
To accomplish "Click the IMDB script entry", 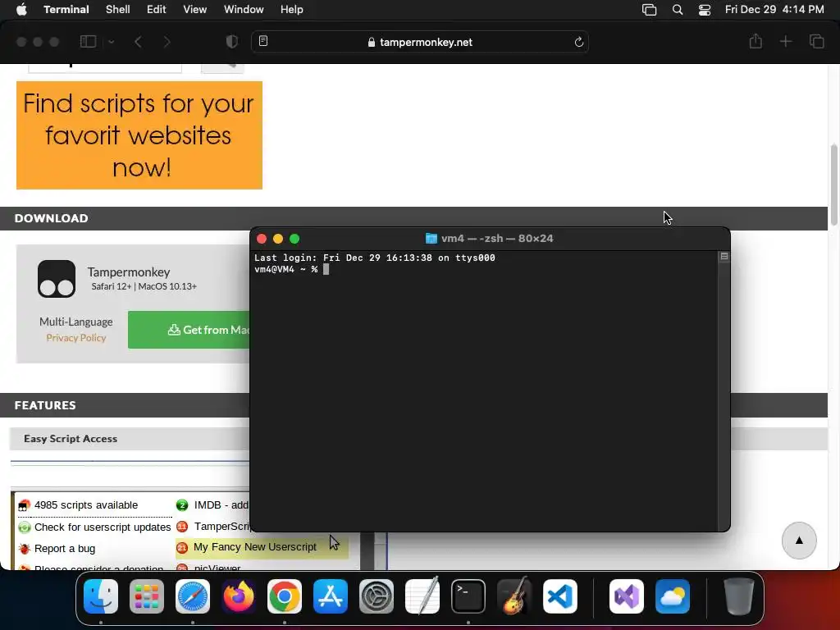I will (x=212, y=504).
